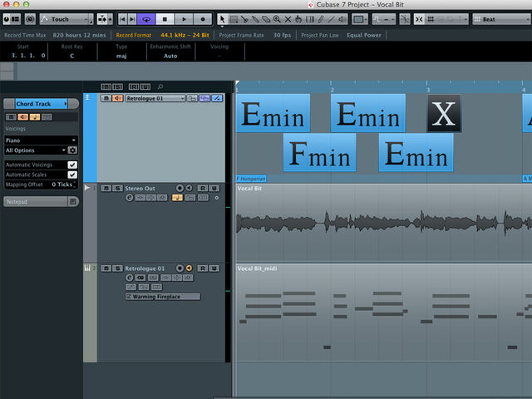Screen dimensions: 532x399
Task: Toggle musical timebase on Stereo Out
Action: click(177, 198)
